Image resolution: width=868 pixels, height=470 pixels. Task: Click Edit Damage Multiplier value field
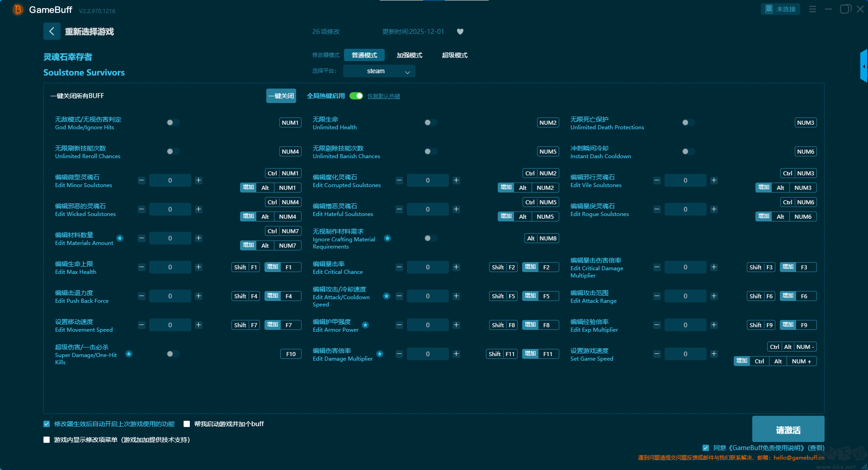(x=428, y=354)
